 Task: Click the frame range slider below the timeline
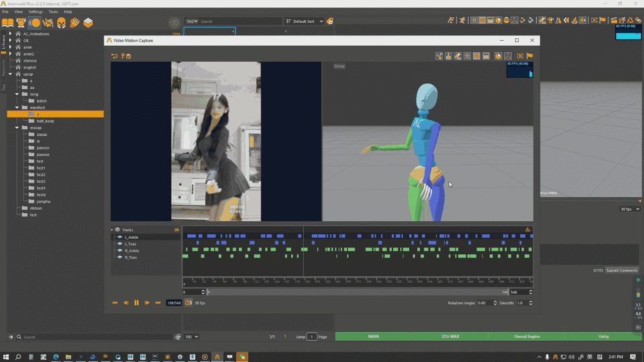click(356, 292)
